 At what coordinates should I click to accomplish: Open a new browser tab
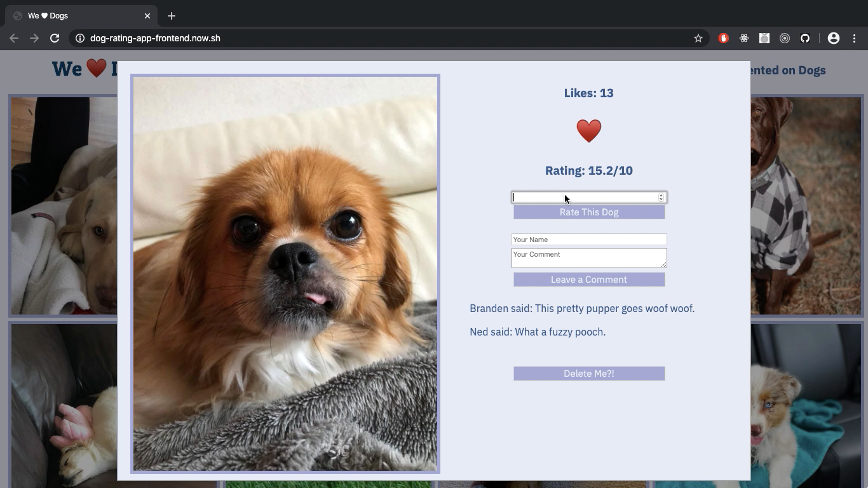click(x=171, y=16)
